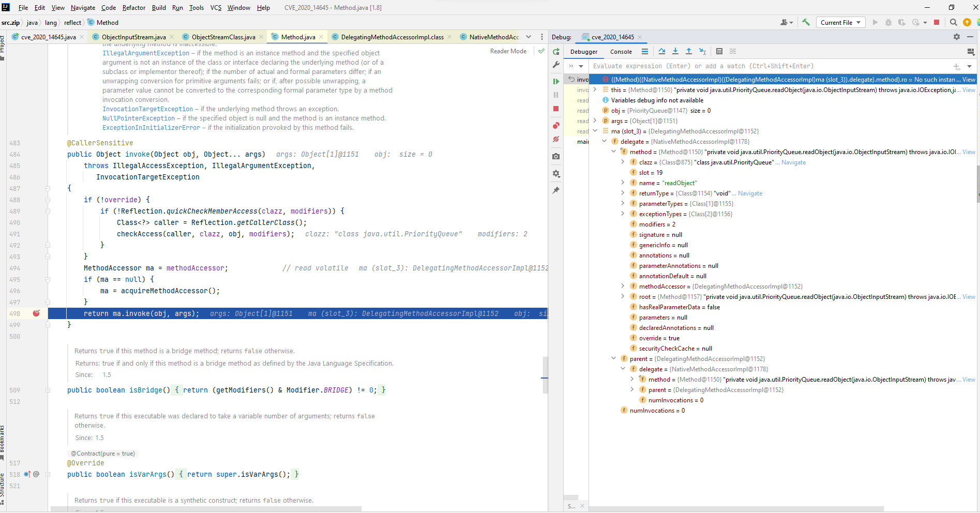The image size is (980, 513).
Task: Click Reader Mode in the editor
Action: [508, 51]
